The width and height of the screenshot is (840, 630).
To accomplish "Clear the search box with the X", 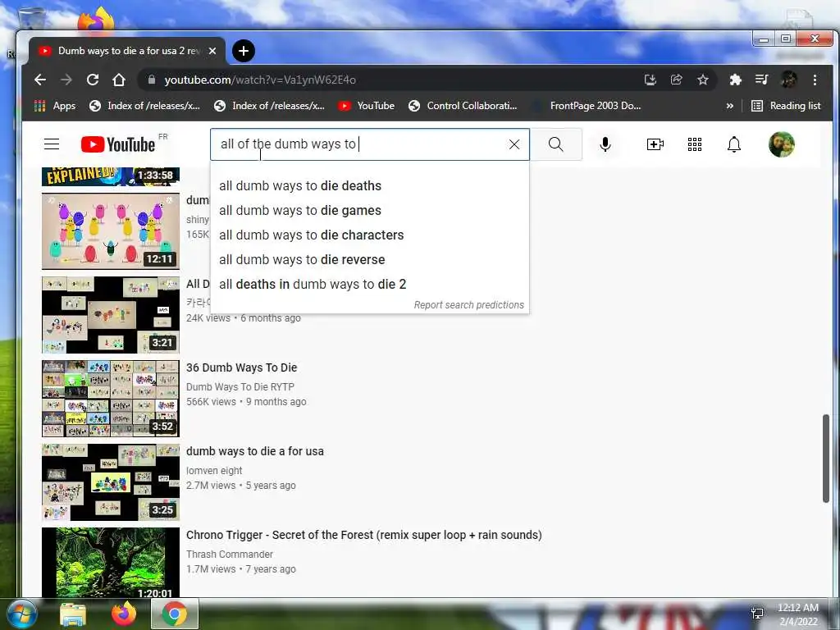I will (514, 144).
